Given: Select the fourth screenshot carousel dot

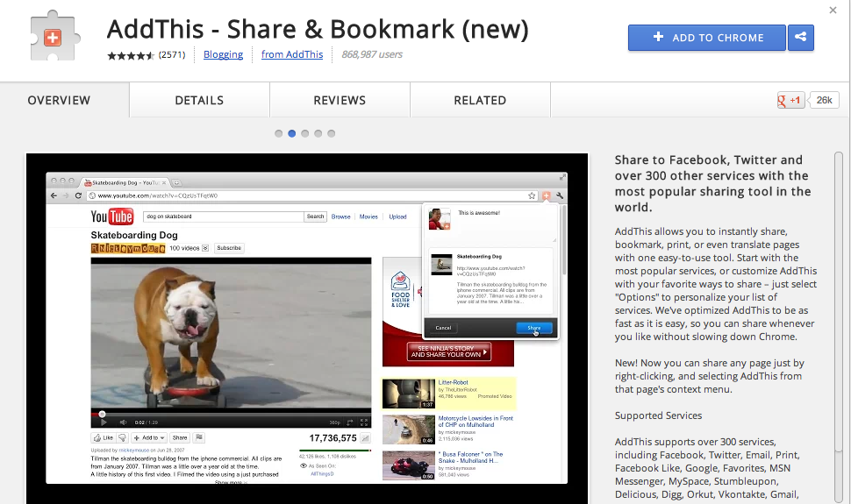Looking at the screenshot, I should coord(318,133).
